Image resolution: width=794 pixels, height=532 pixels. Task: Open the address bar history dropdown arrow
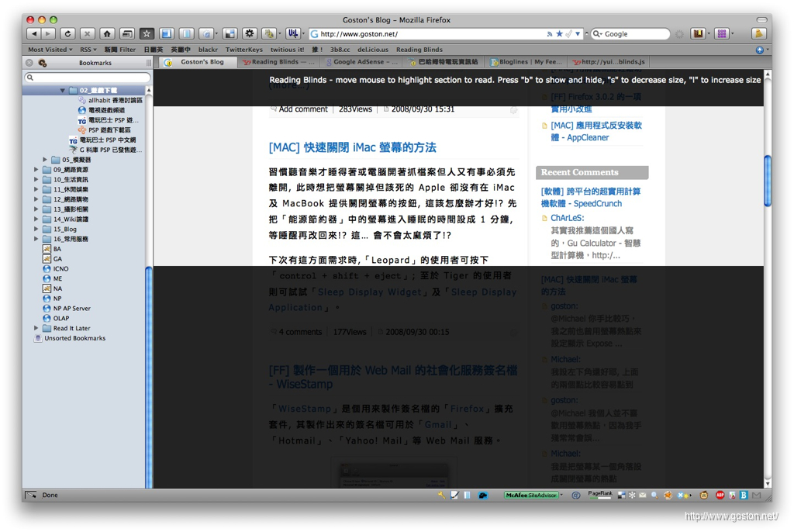click(x=578, y=34)
